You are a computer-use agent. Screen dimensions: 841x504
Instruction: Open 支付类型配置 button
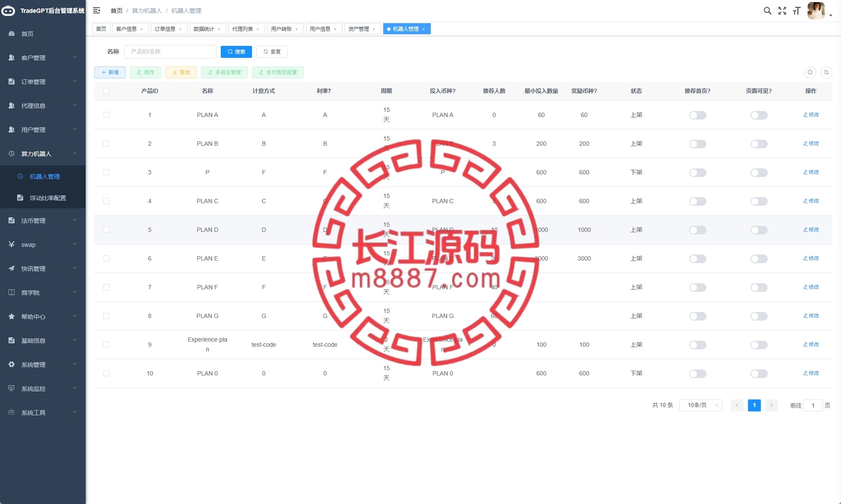[x=278, y=72]
